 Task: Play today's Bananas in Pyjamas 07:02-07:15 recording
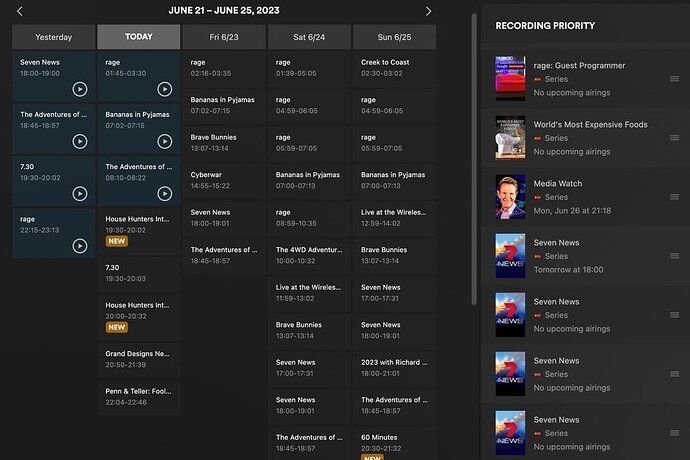pyautogui.click(x=165, y=141)
